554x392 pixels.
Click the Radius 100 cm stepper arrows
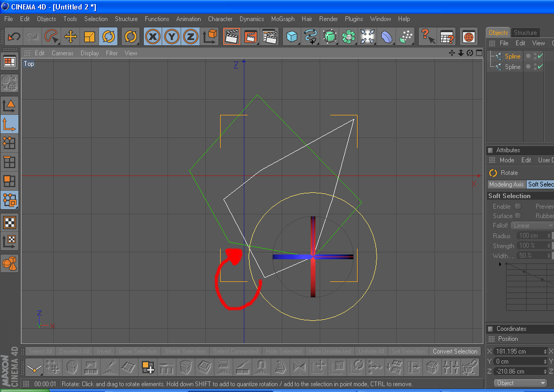click(549, 236)
